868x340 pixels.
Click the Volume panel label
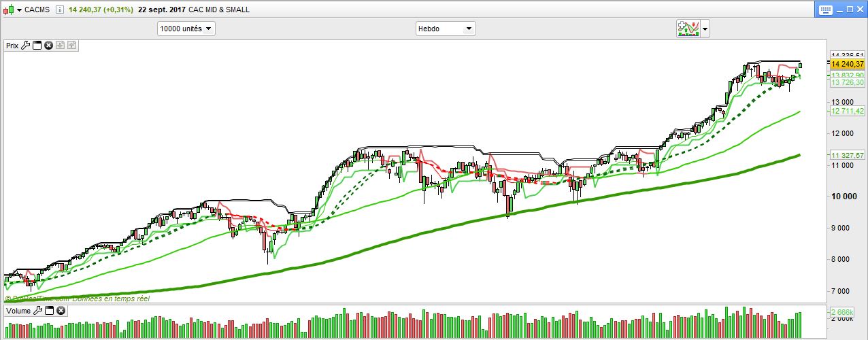tap(18, 311)
